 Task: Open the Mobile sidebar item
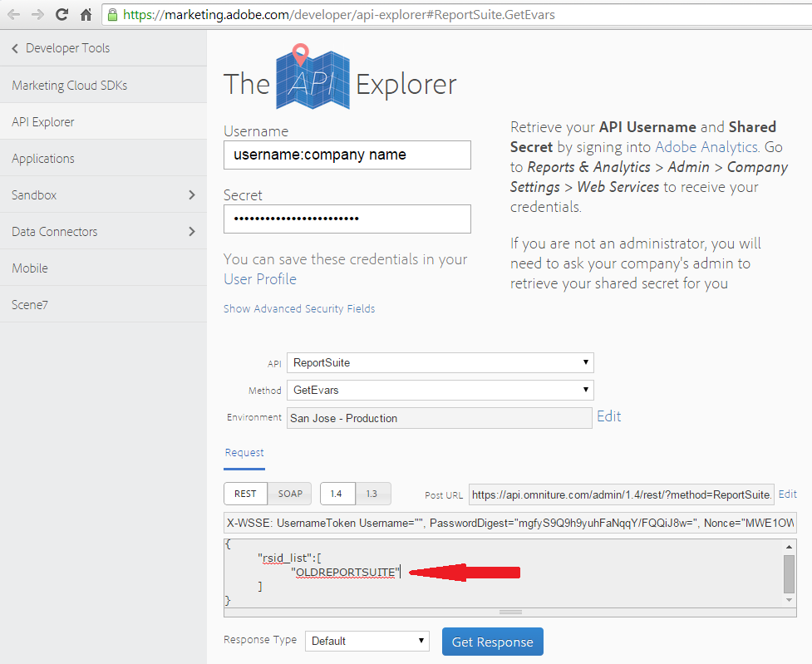coord(103,268)
